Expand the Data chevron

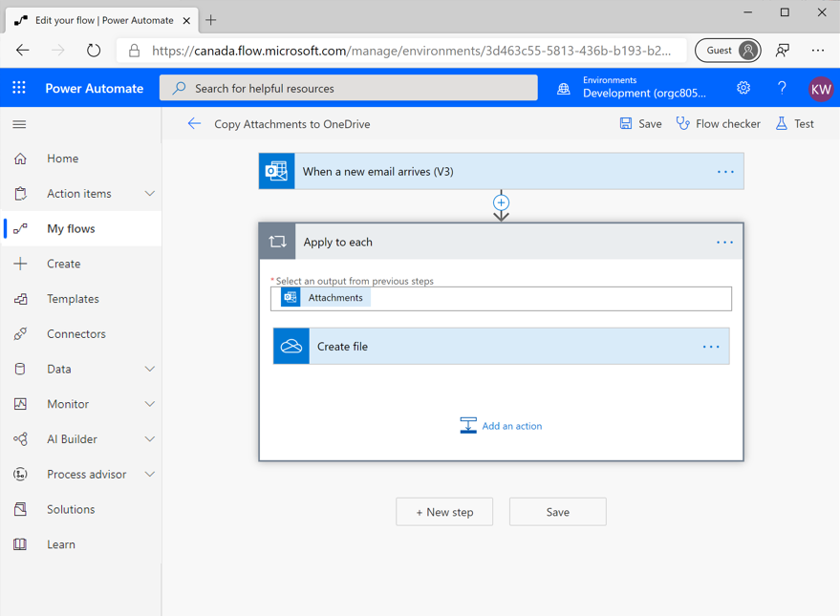click(150, 369)
